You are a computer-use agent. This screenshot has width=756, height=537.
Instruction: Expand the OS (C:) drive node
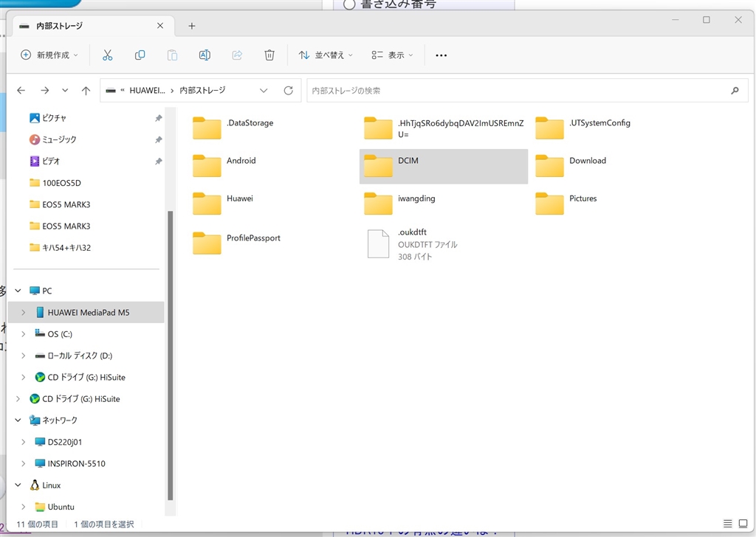(x=23, y=333)
